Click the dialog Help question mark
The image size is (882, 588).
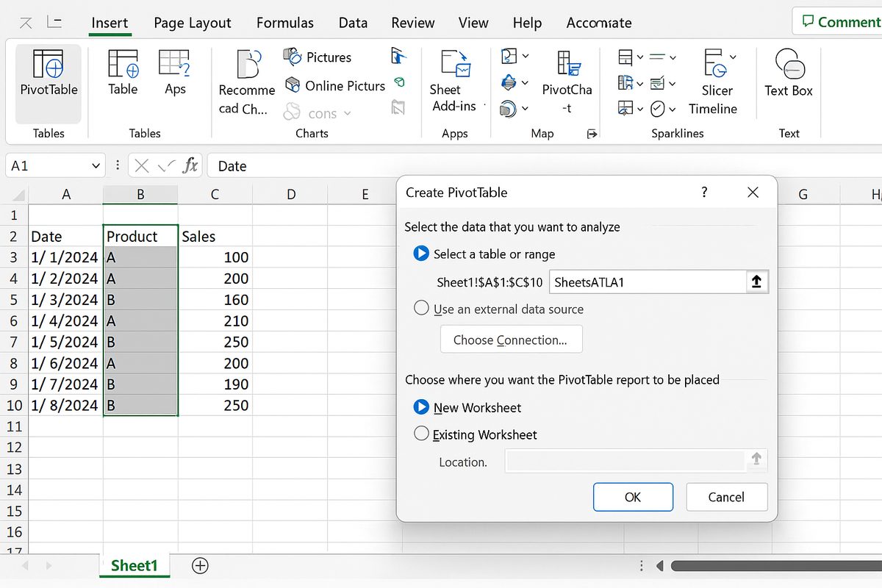(704, 193)
